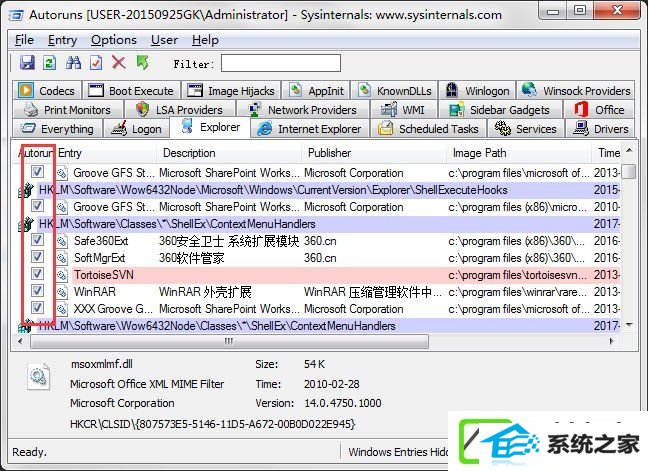Viewport: 648px width, 471px height.
Task: Switch to the AppInit tab
Action: pos(316,90)
